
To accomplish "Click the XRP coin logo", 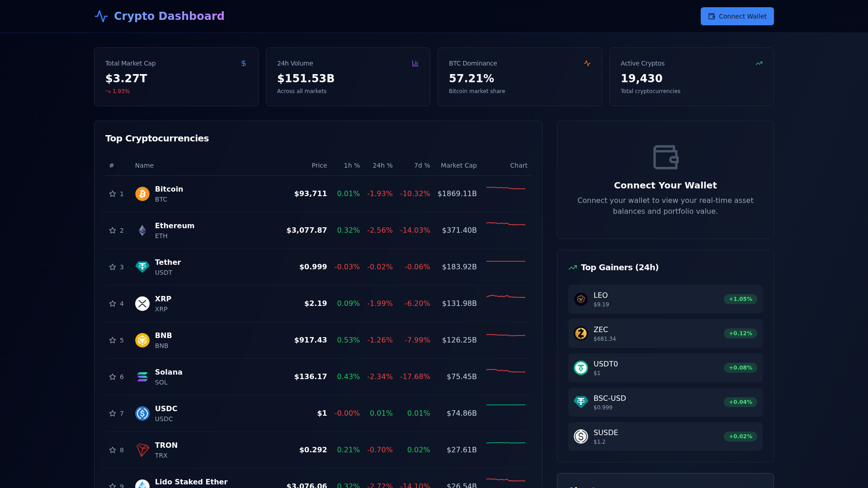I will click(x=142, y=303).
